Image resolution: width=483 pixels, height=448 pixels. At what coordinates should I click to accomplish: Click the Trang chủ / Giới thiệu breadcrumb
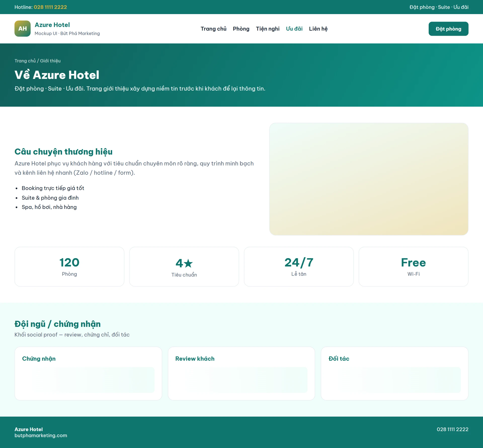[37, 61]
